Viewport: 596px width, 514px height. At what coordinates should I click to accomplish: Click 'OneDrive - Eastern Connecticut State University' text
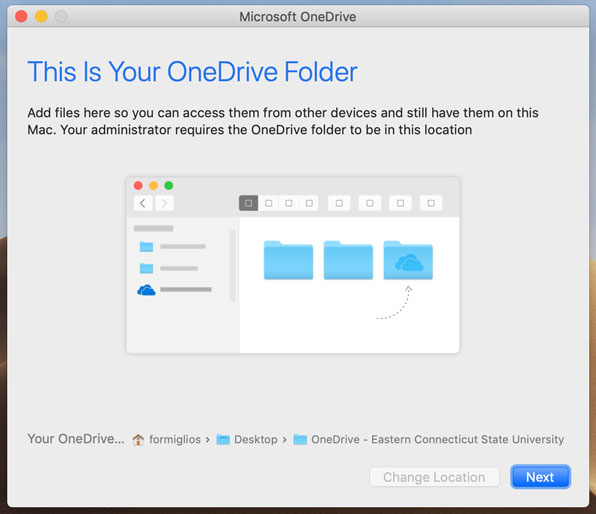(x=437, y=439)
